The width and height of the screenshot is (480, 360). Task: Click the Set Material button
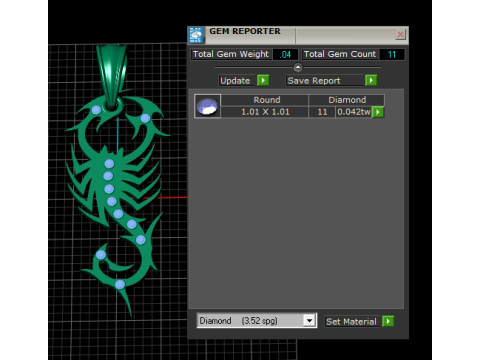click(x=352, y=322)
